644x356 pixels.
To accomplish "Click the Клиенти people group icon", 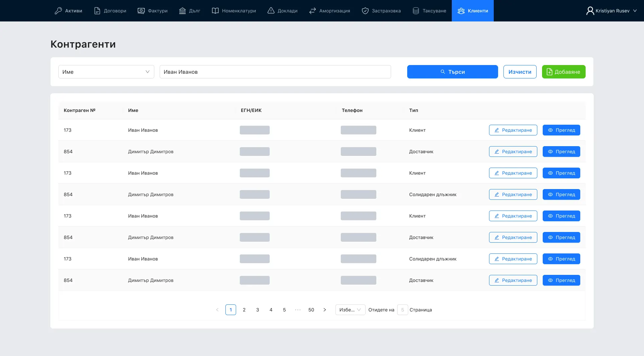I will tap(461, 11).
